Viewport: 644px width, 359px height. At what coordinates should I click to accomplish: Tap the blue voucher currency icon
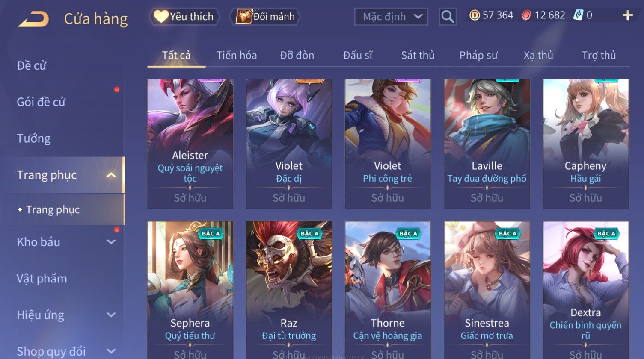[x=579, y=15]
